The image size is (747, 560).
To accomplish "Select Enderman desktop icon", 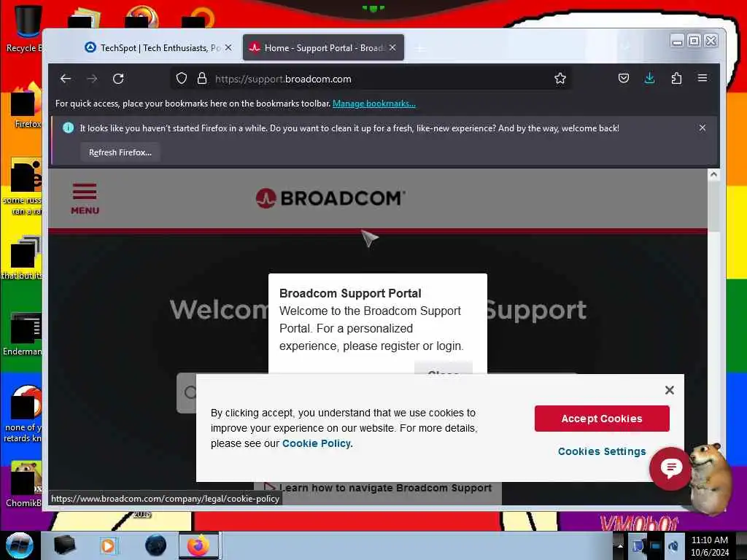I will pyautogui.click(x=23, y=335).
